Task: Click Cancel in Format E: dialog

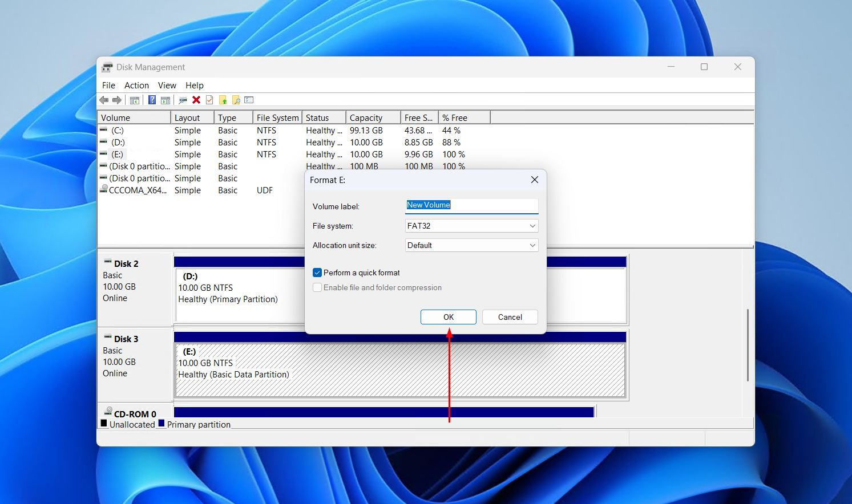Action: point(510,317)
